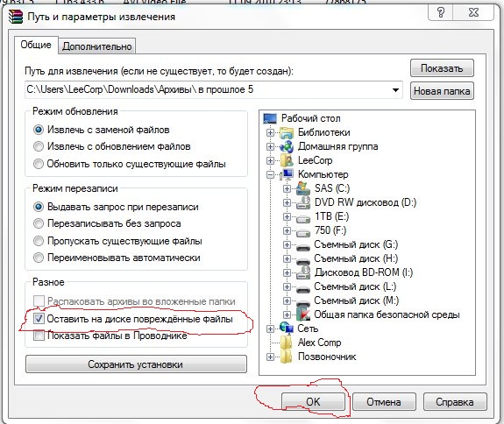The image size is (504, 424).
Task: Click the Сеть network globe icon
Action: tap(287, 329)
